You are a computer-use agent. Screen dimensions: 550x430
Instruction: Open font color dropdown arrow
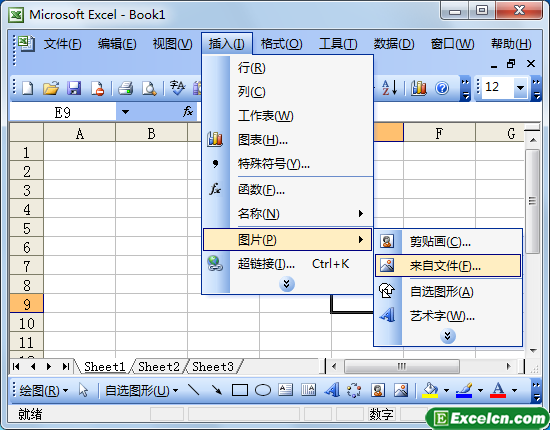[514, 390]
